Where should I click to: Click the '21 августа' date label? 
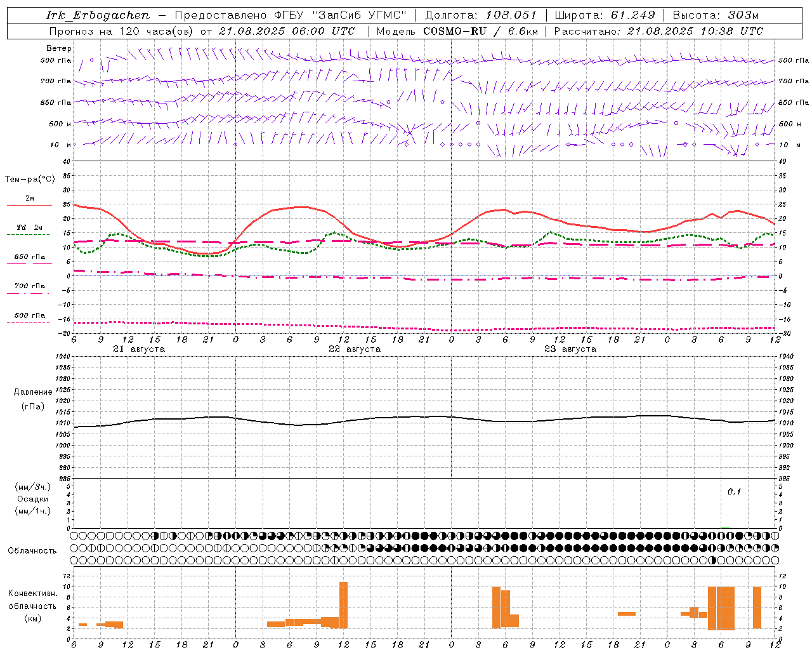coord(139,349)
